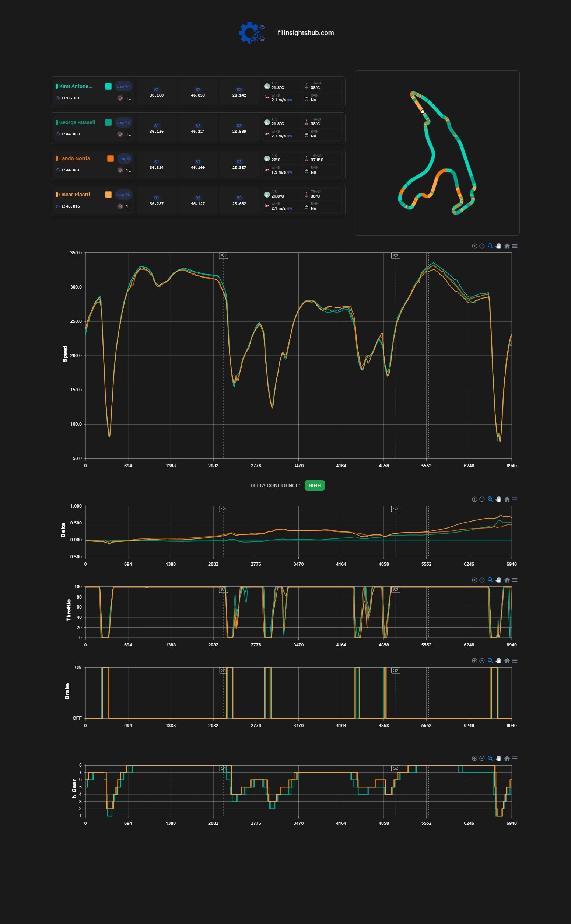Open the hamburger menu on N Gear chart
Image resolution: width=571 pixels, height=924 pixels.
click(514, 758)
